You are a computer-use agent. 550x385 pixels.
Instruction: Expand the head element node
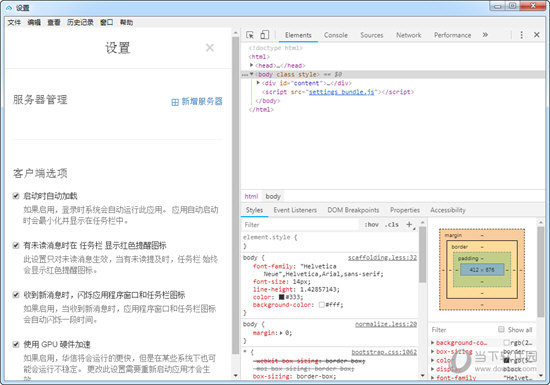point(251,65)
